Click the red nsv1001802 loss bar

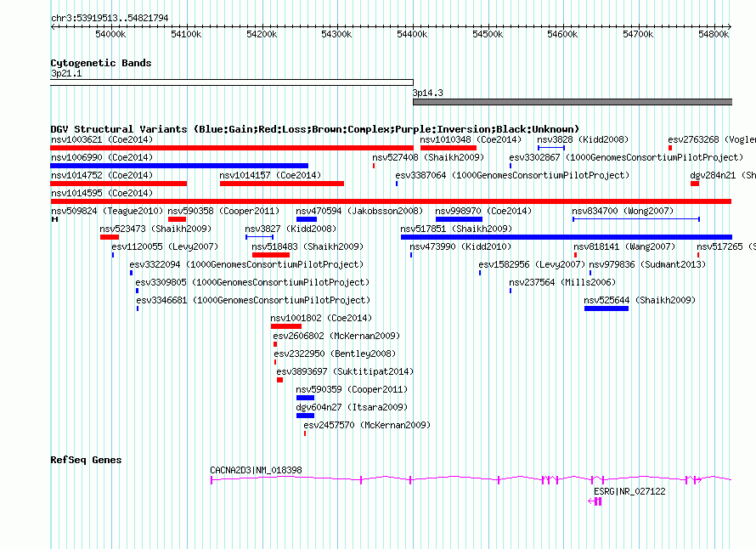point(286,326)
